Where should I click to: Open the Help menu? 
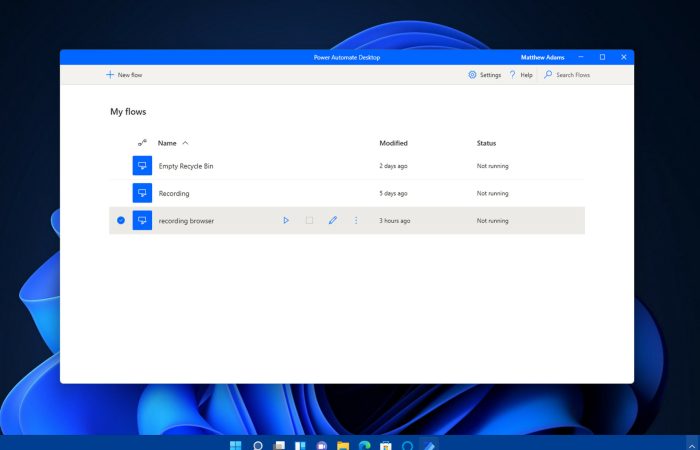[521, 75]
